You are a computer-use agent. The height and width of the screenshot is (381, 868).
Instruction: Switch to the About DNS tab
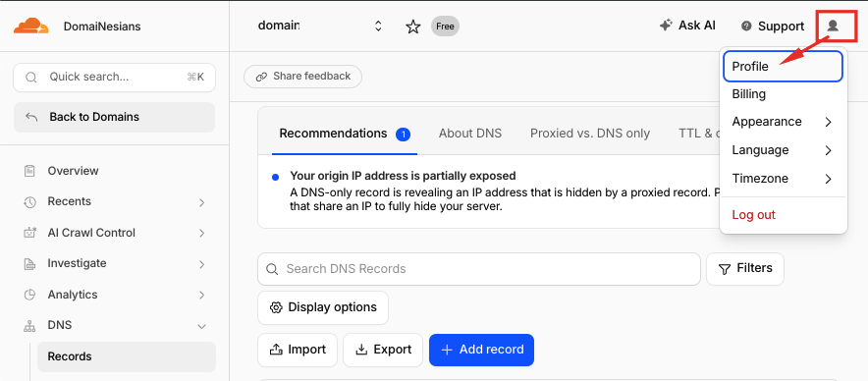tap(470, 134)
